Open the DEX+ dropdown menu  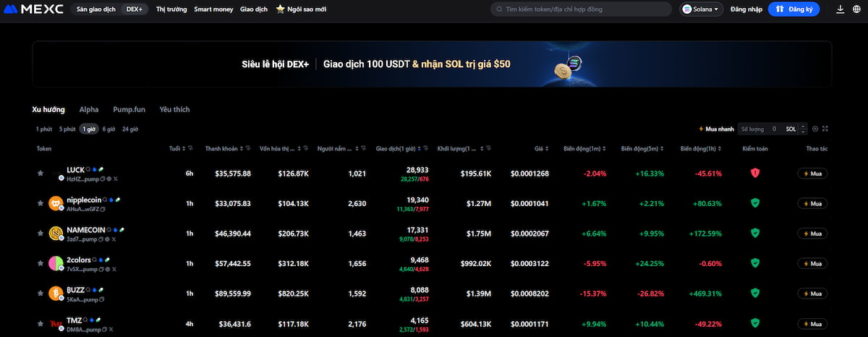[135, 9]
